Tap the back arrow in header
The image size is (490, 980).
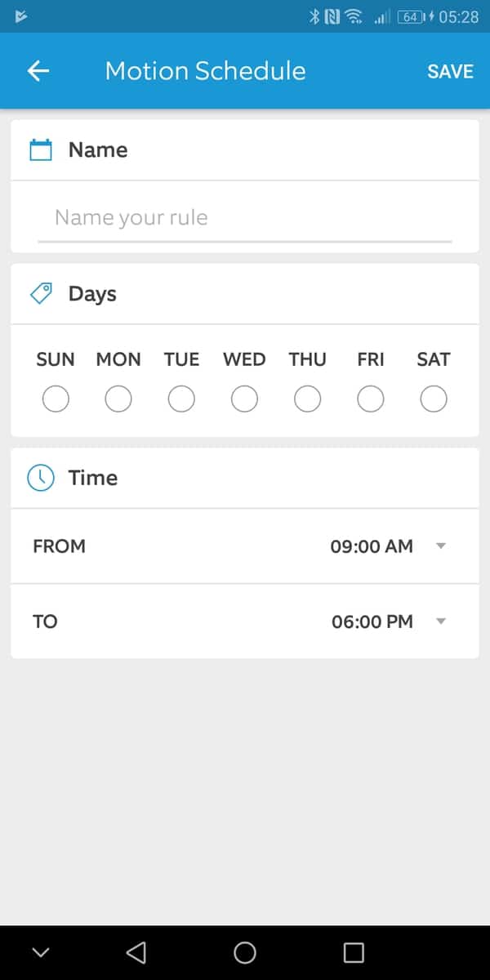point(38,71)
